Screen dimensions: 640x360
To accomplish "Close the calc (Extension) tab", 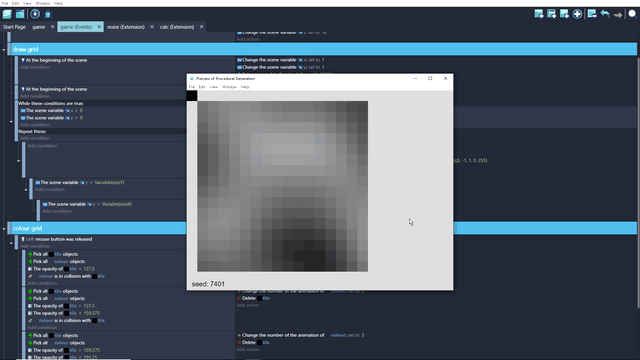I will (x=201, y=27).
